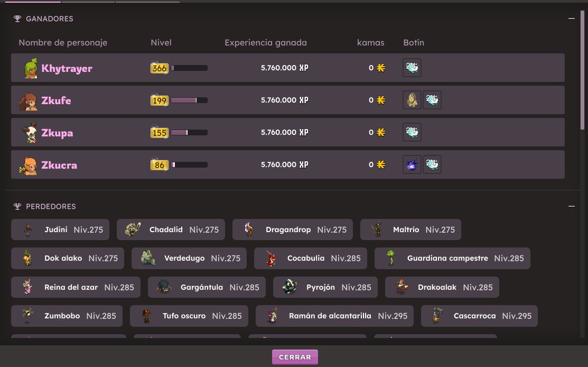Screen dimensions: 588x367
Task: Click the Perdedores trophy icon
Action: pos(17,206)
